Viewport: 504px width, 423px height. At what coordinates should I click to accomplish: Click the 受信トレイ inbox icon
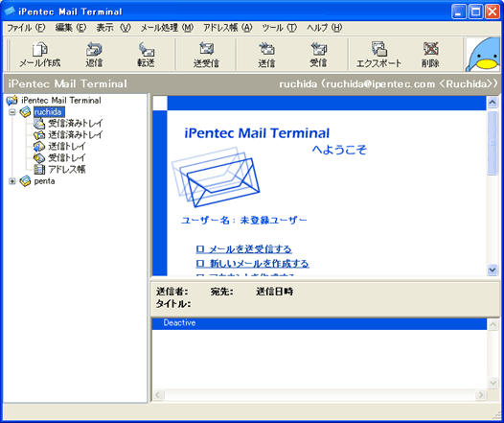pyautogui.click(x=39, y=158)
